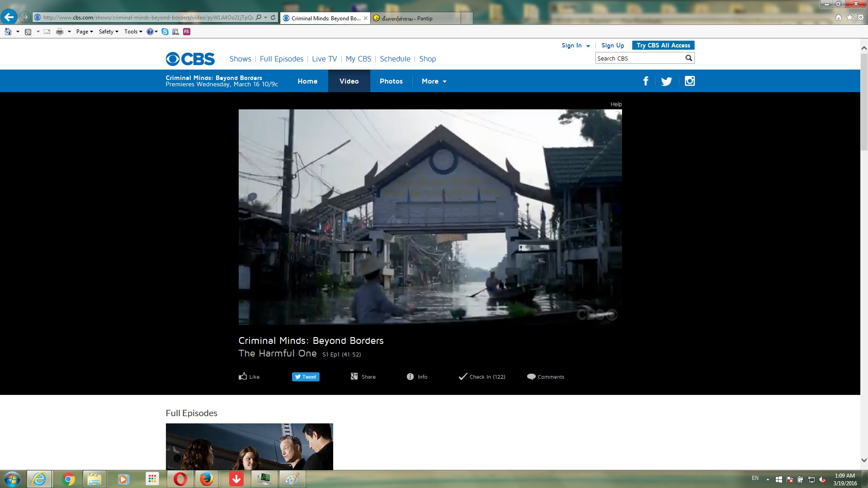Expand the Help icon dropdown arrow
This screenshot has height=488, width=868.
tap(156, 32)
